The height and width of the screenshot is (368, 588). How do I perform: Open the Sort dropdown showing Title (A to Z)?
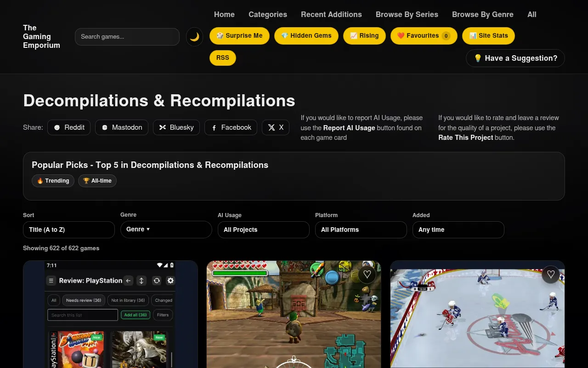tap(69, 230)
